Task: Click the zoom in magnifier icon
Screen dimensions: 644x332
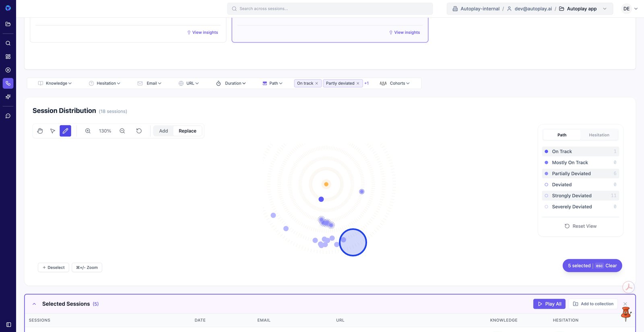Action: [x=88, y=131]
